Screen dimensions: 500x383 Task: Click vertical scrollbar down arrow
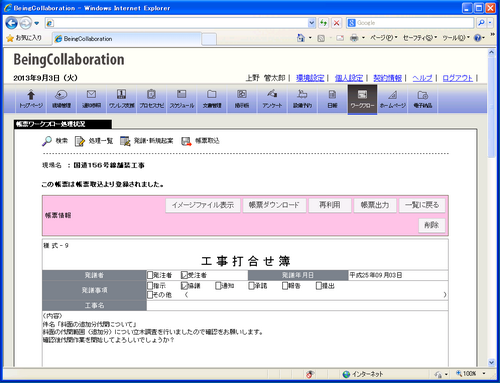coord(491,362)
